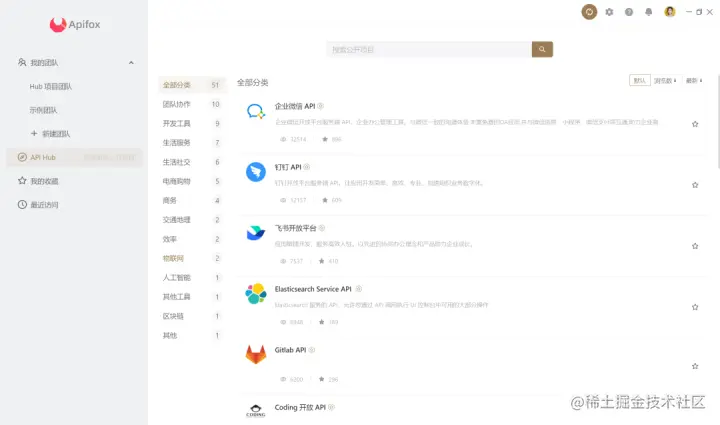The width and height of the screenshot is (720, 425).
Task: Favorite 企业微信 API with its star
Action: (x=695, y=124)
